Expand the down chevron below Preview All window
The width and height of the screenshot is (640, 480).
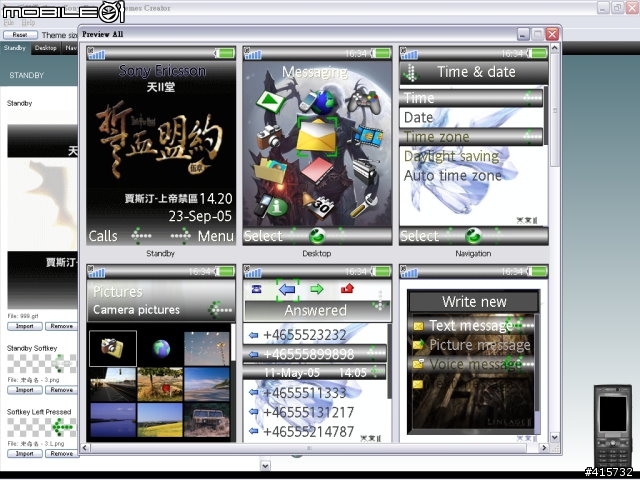point(265,466)
